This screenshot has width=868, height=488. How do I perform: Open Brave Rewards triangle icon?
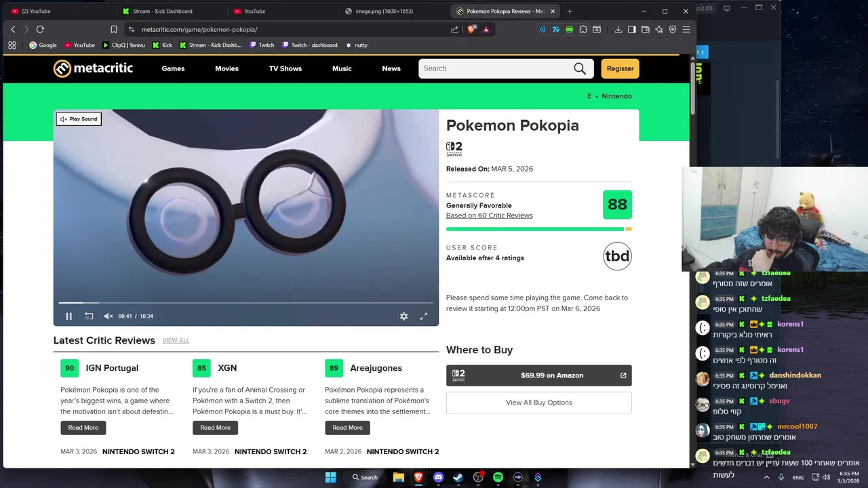[x=486, y=29]
